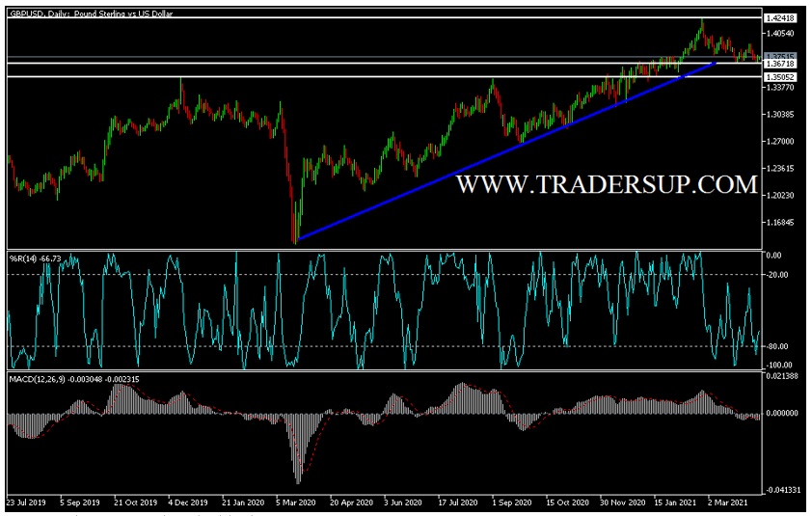Select the 1.20230 price axis value
Screen dimensions: 812x516
pyautogui.click(x=780, y=196)
